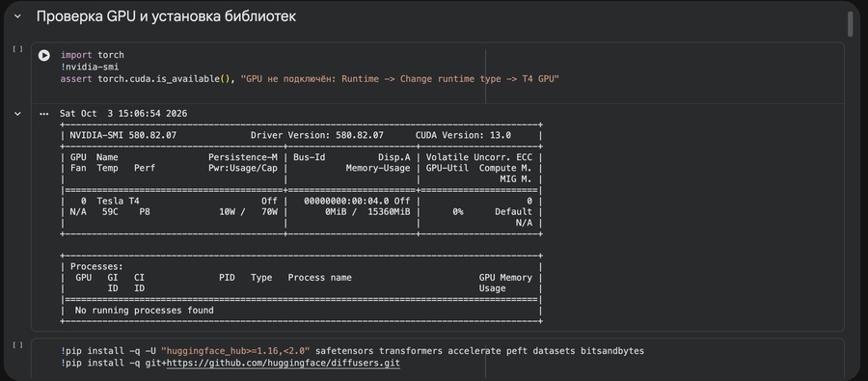Click the Volatile Uncorr. ECC header
Viewport: 868px width, 381px height.
pyautogui.click(x=478, y=157)
